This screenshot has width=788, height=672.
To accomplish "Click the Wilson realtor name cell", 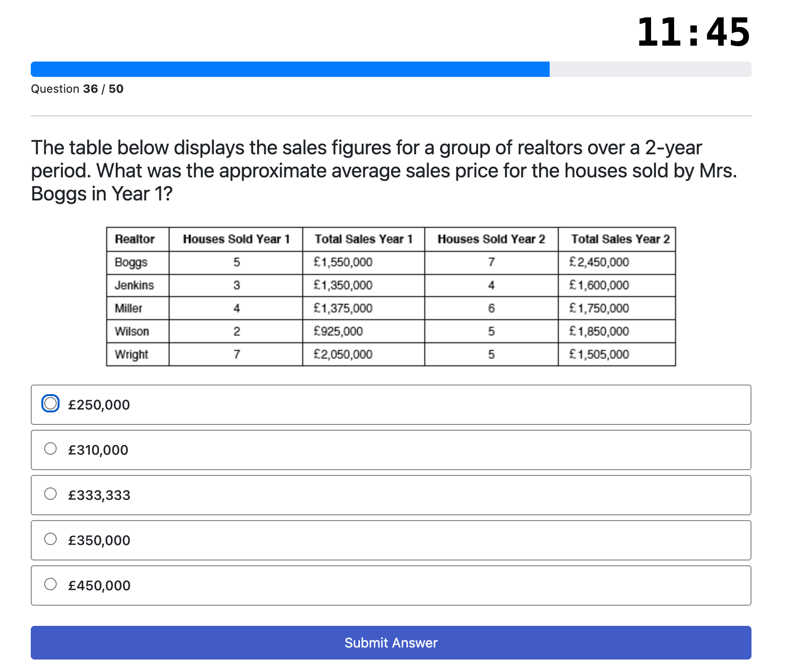I will click(132, 332).
